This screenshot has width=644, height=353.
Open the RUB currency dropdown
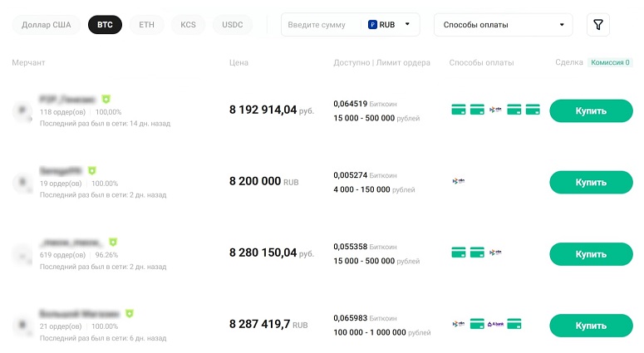point(389,25)
